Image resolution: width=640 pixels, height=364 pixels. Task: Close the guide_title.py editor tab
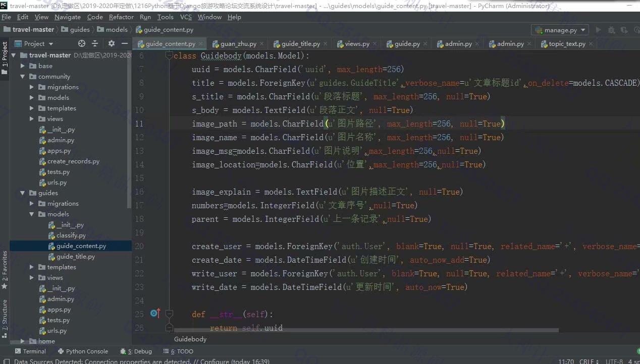point(326,44)
